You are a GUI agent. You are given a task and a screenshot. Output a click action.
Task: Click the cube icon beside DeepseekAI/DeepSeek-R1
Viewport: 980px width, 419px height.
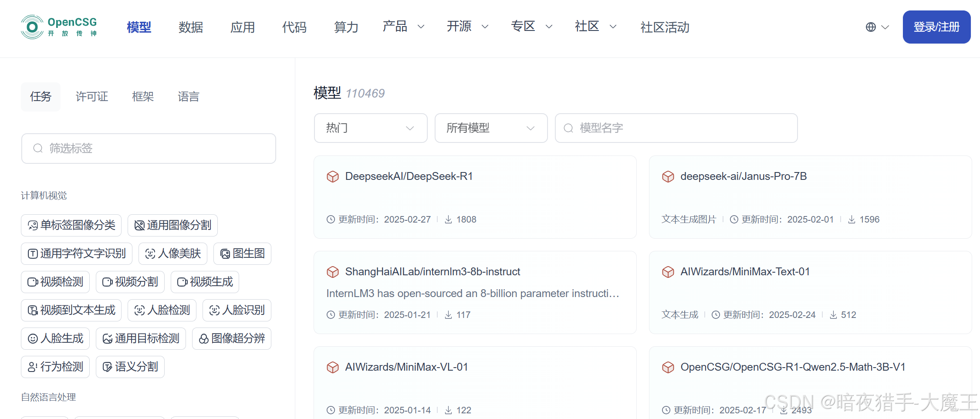pos(333,176)
